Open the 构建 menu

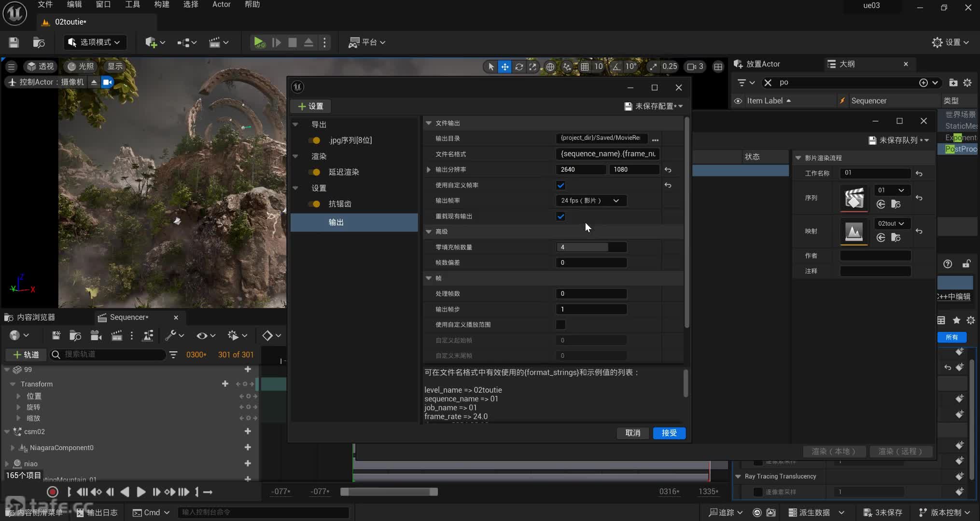[x=162, y=5]
